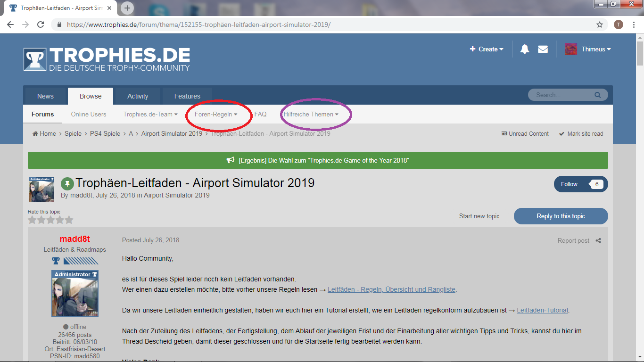Click the Thimeus user avatar thumbnail
644x362 pixels.
pos(571,49)
